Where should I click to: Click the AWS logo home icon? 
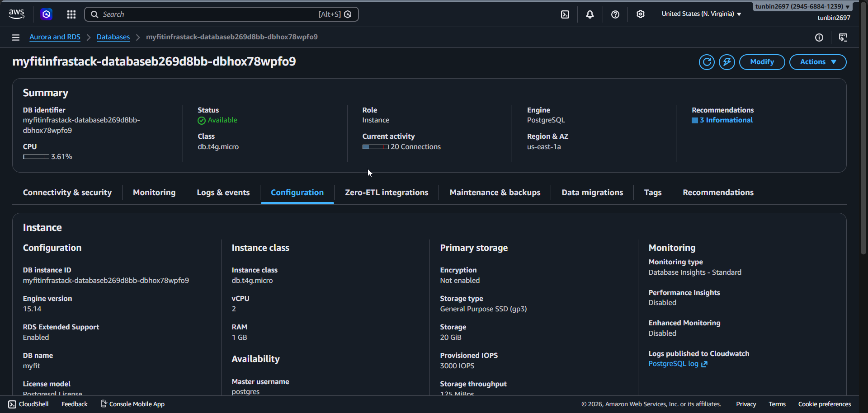[17, 14]
